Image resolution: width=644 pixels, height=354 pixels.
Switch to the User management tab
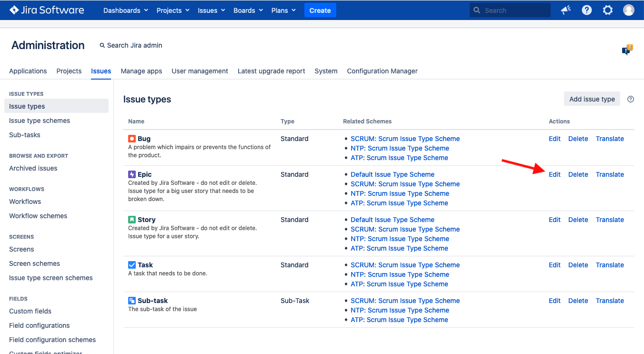tap(200, 71)
